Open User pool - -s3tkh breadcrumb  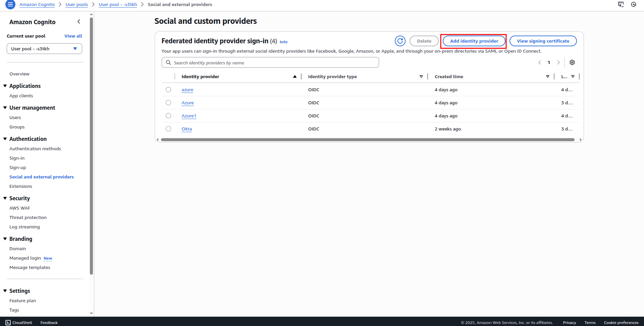(x=118, y=4)
